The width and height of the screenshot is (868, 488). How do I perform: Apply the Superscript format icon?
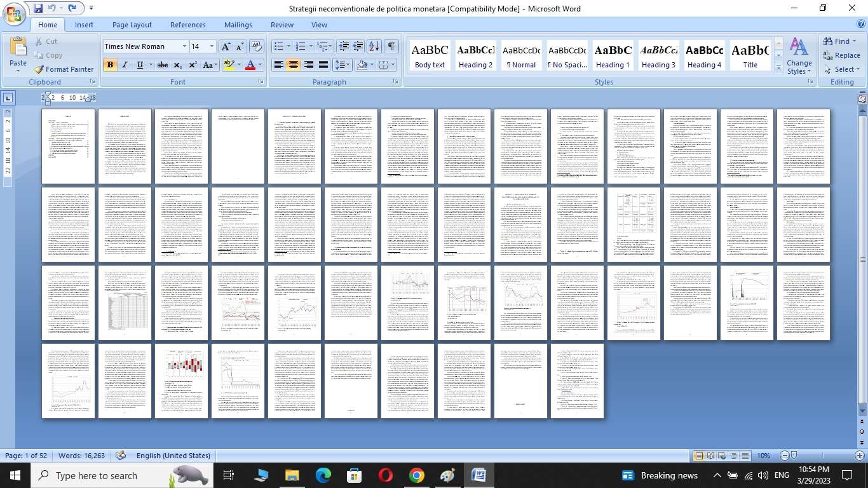(x=193, y=65)
